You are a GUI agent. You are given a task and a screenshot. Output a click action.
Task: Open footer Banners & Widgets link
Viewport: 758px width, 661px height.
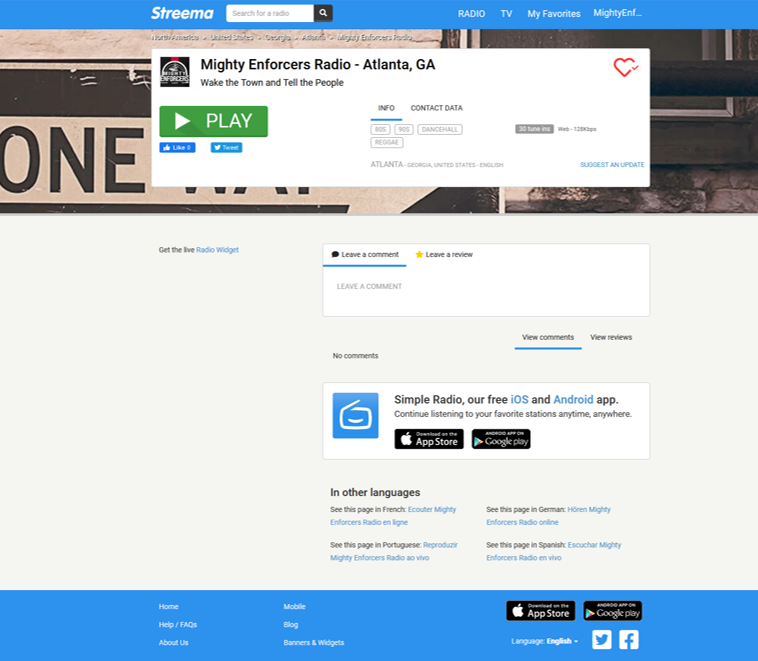[314, 643]
